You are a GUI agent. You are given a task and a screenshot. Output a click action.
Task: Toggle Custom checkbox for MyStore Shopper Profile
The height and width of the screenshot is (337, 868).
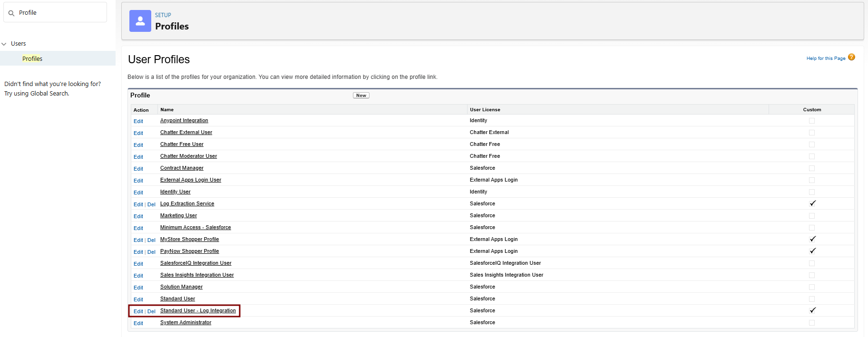[x=812, y=239]
